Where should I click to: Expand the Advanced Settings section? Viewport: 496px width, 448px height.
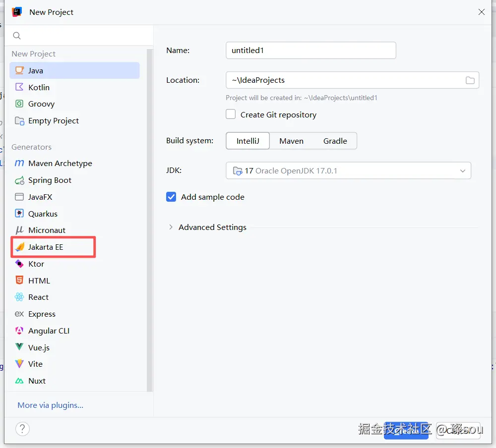pyautogui.click(x=171, y=227)
